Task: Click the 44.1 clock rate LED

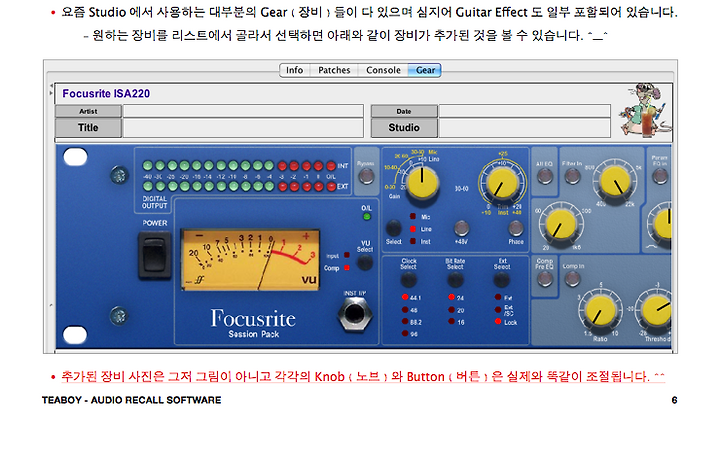Action: coord(405,297)
